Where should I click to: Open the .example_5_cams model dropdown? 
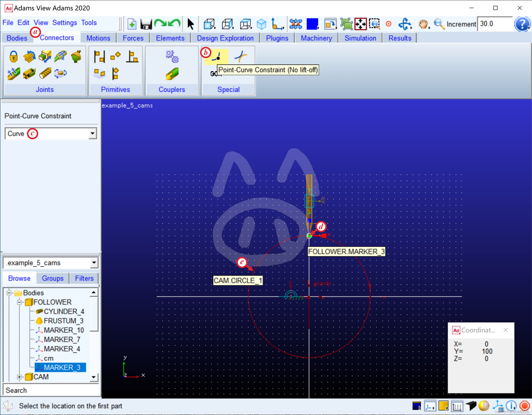click(x=94, y=263)
